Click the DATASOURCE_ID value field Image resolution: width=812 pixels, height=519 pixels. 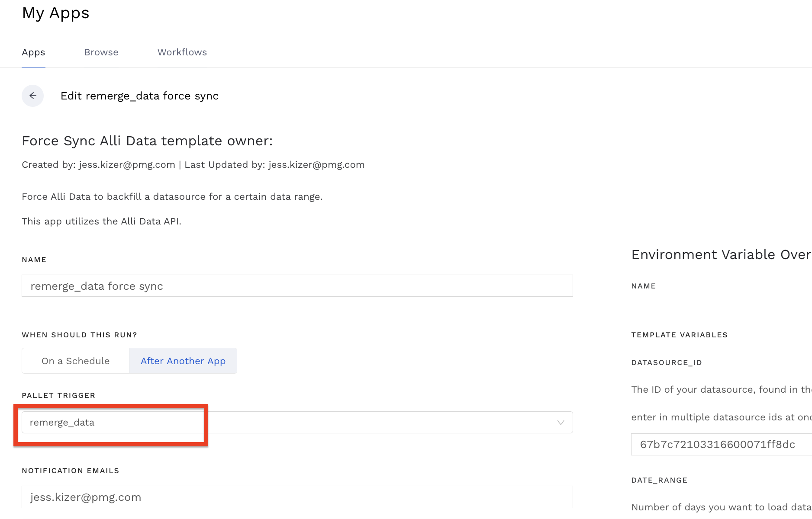tap(719, 445)
